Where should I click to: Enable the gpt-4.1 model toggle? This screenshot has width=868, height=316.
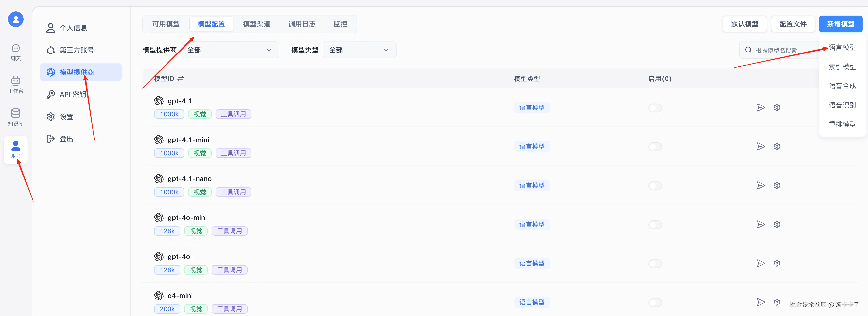[x=655, y=108]
